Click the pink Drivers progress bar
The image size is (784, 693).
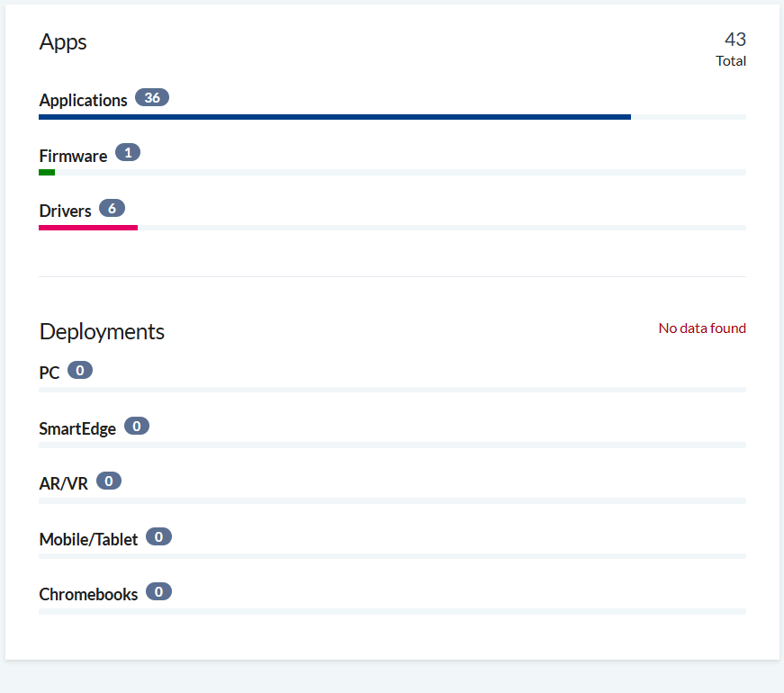[88, 228]
